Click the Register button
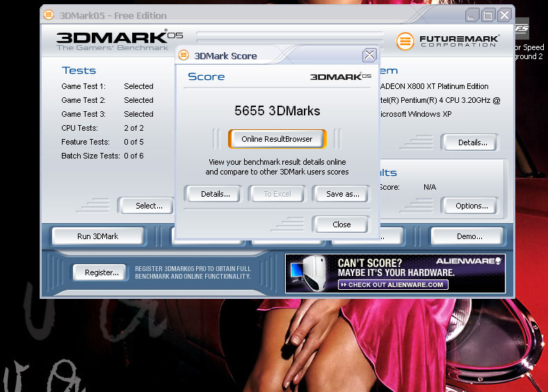Image resolution: width=548 pixels, height=392 pixels. (102, 272)
